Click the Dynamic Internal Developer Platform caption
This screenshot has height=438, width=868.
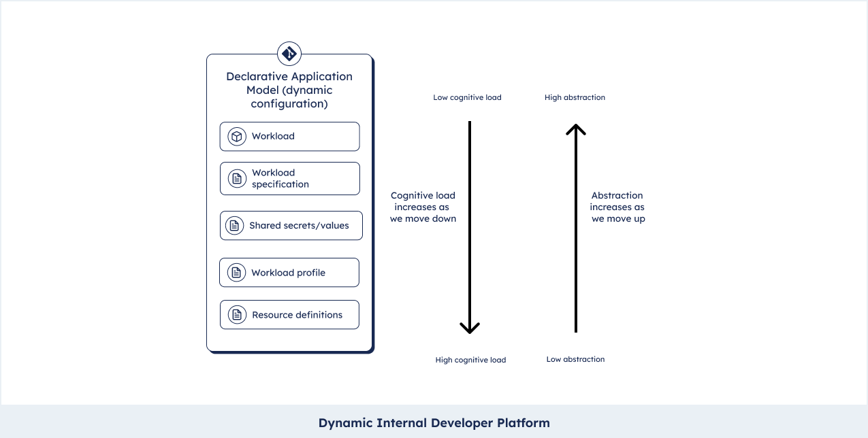tap(434, 422)
